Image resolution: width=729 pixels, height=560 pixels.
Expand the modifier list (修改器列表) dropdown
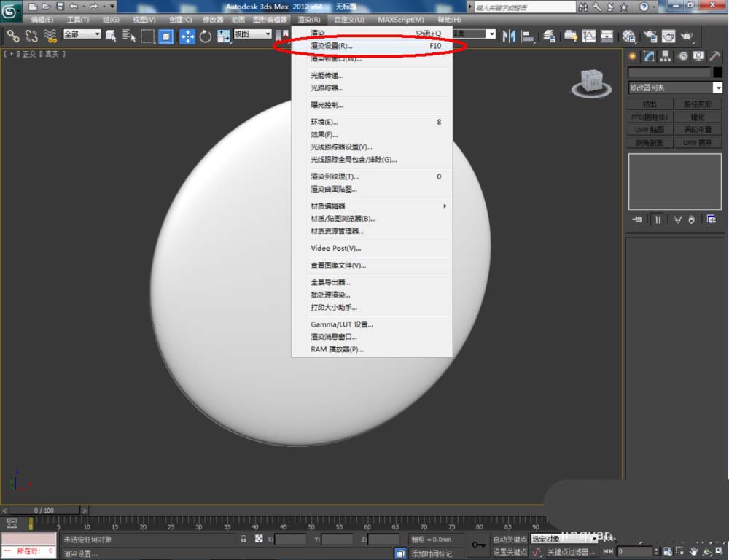click(x=717, y=87)
